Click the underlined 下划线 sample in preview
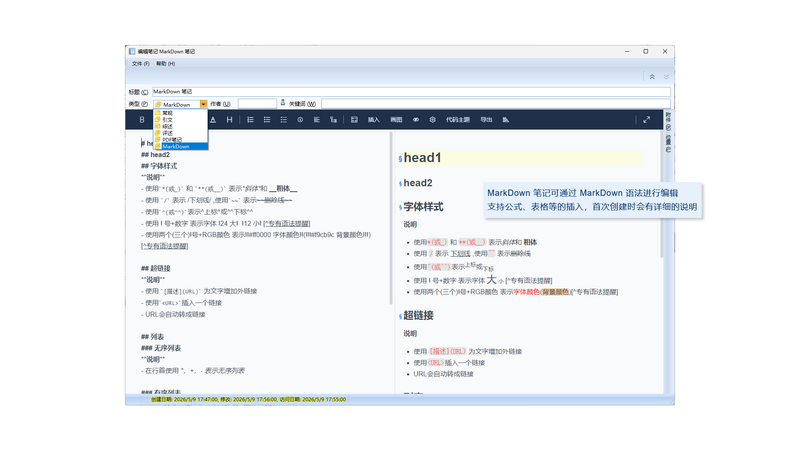 coord(460,254)
